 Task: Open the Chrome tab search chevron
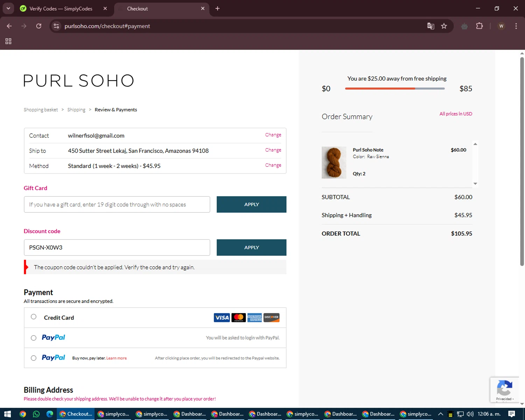pyautogui.click(x=8, y=8)
